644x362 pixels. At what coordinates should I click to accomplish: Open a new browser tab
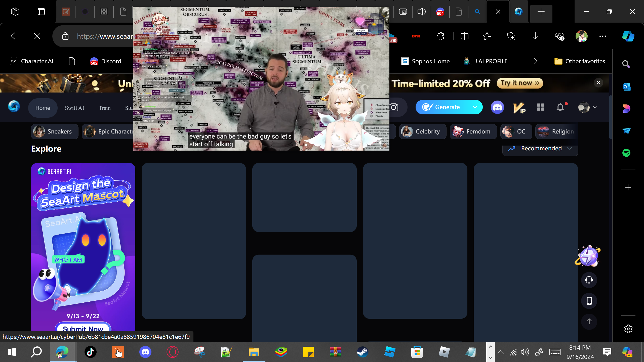[541, 12]
